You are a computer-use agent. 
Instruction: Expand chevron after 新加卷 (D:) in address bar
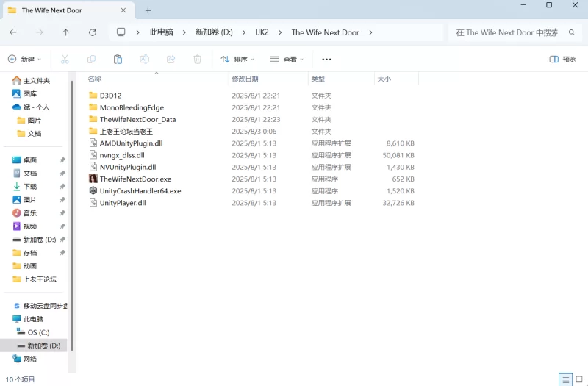tap(244, 32)
